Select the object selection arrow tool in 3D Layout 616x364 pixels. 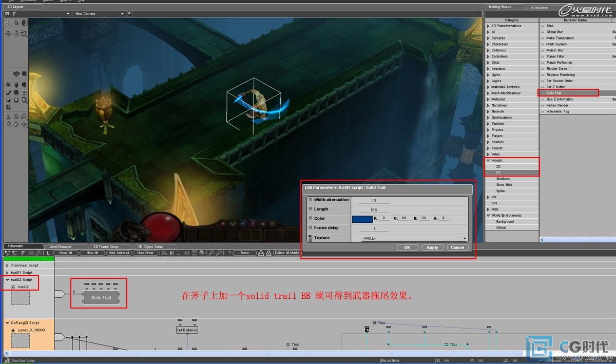tap(8, 23)
